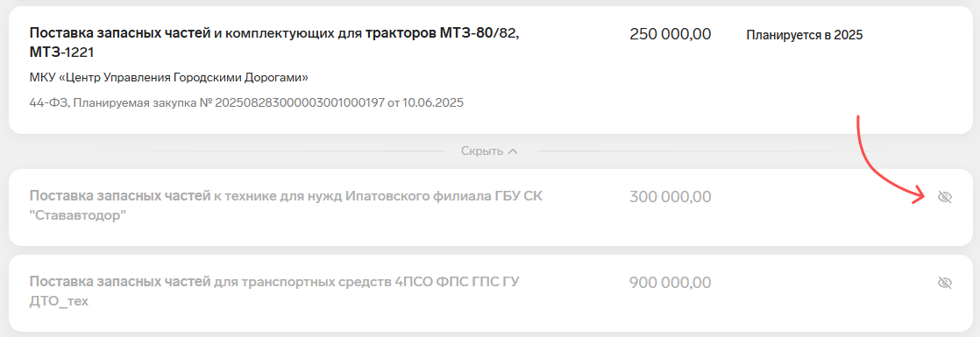Viewport: 980px width, 337px height.
Task: Unhide the Стававтодор procurement with crossed-eye icon
Action: click(x=944, y=198)
